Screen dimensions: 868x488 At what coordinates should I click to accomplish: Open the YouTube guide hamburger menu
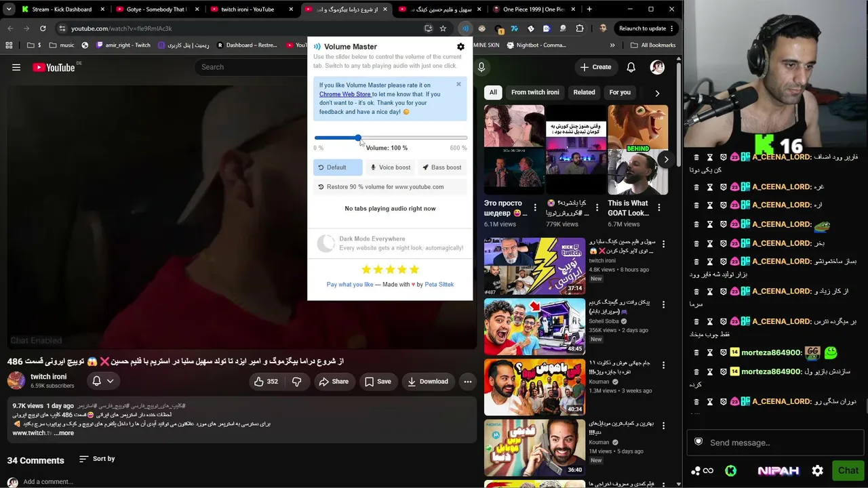point(16,67)
